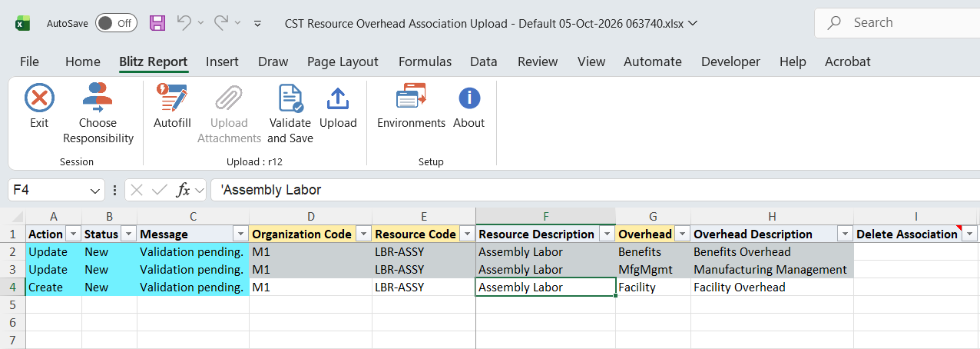The image size is (980, 349).
Task: Select row 4 header
Action: coord(13,288)
